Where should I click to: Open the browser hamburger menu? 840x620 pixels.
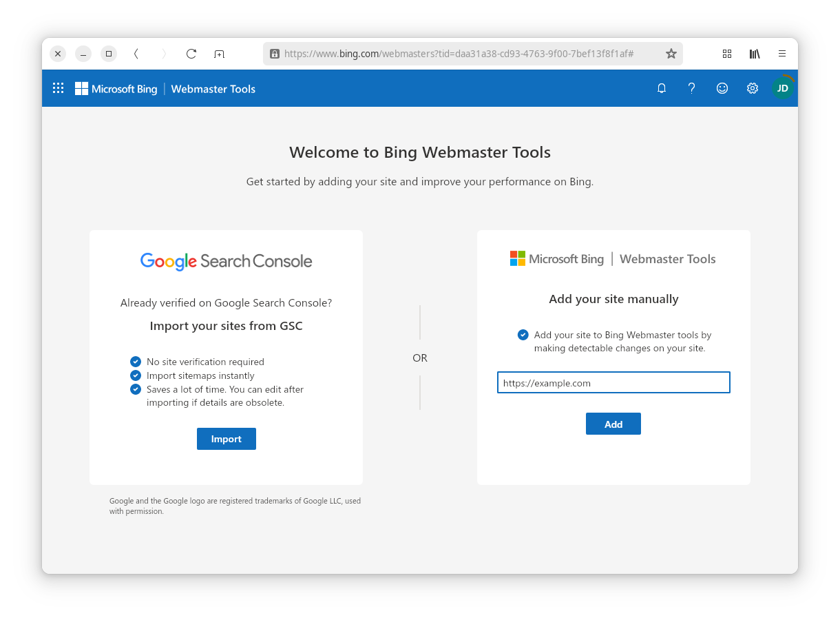(x=782, y=54)
